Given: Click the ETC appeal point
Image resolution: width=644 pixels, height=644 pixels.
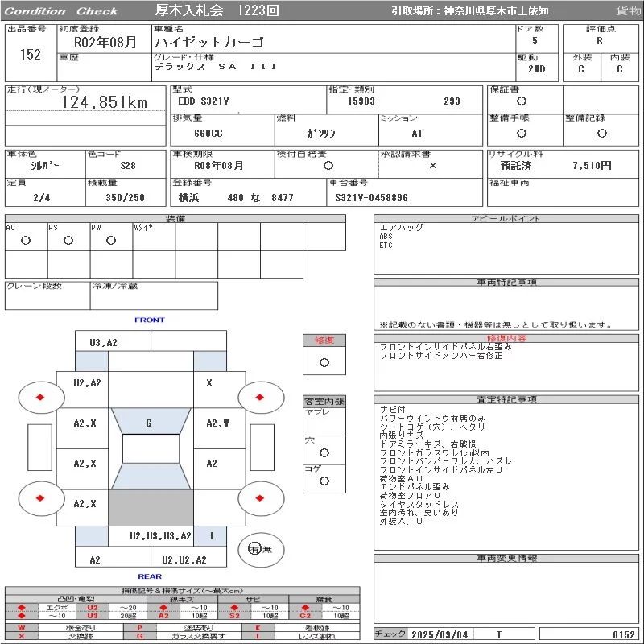Looking at the screenshot, I should [386, 246].
